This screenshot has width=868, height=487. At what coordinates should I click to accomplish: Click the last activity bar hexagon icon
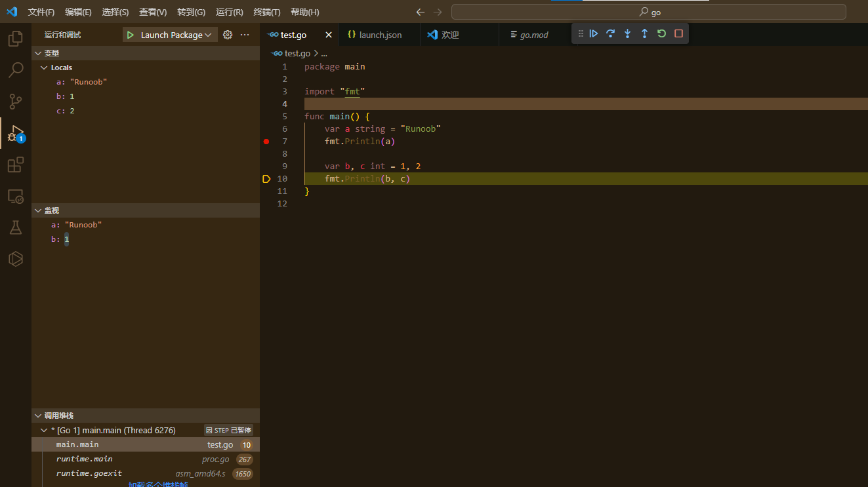point(15,259)
